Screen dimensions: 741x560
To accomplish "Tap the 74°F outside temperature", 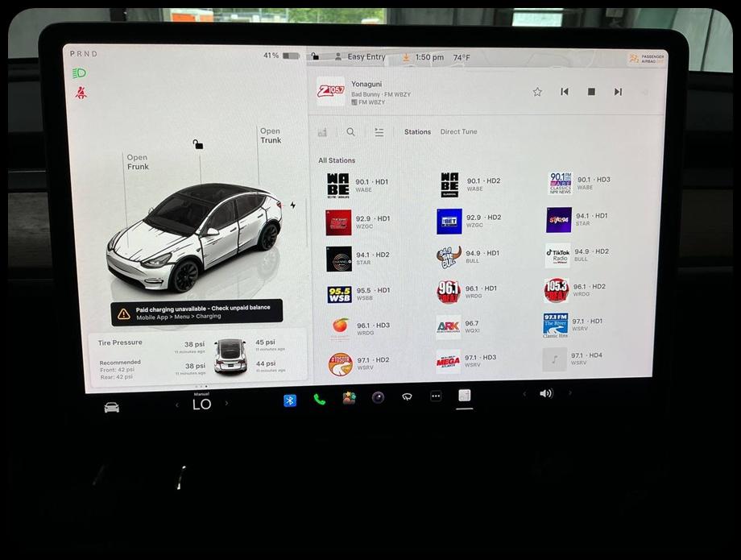I will (462, 58).
